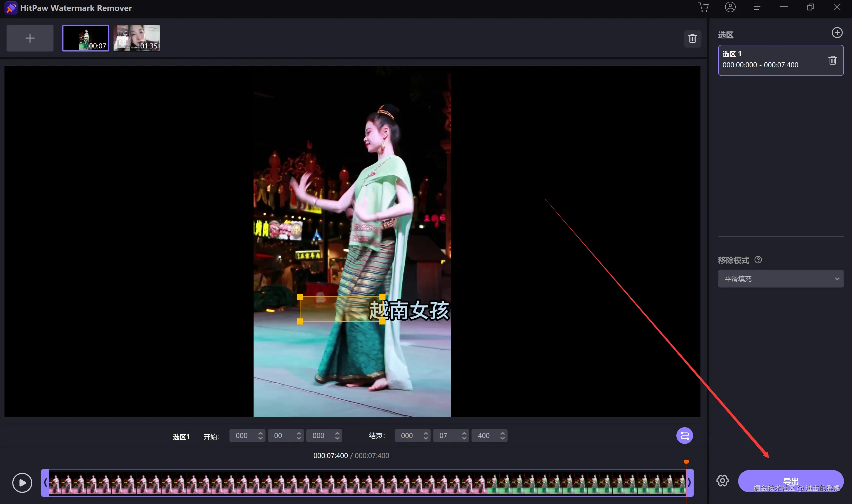Switch to the 01:35 video thumbnail
852x504 pixels.
tap(136, 38)
